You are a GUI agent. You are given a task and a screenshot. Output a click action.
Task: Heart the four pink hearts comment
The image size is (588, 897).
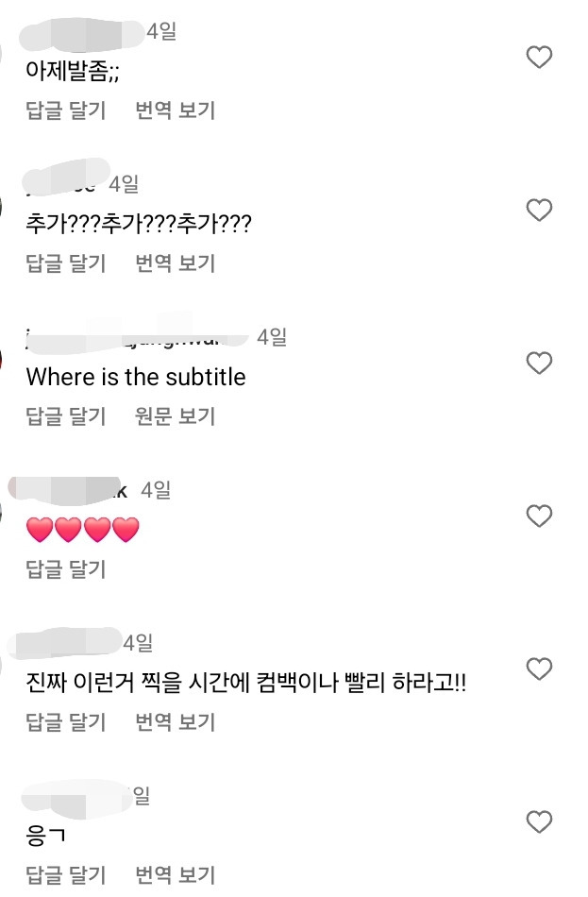point(539,516)
